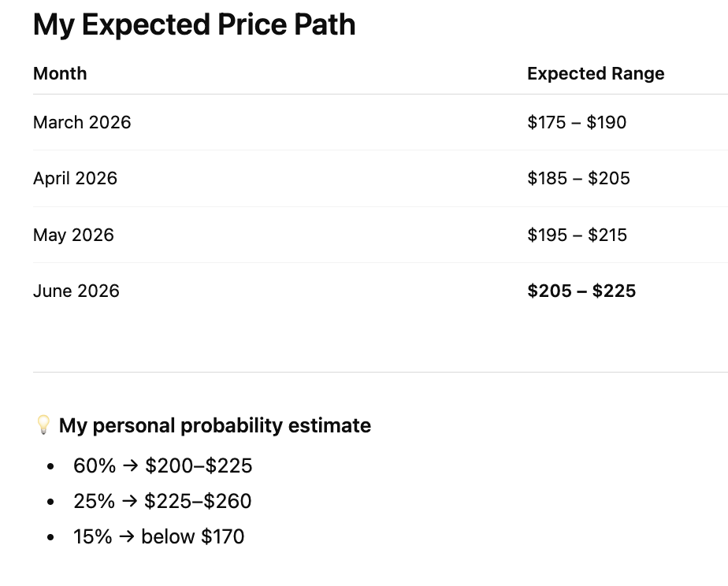Click the "60% → $200–$225" bullet text
The height and width of the screenshot is (586, 728).
point(162,466)
